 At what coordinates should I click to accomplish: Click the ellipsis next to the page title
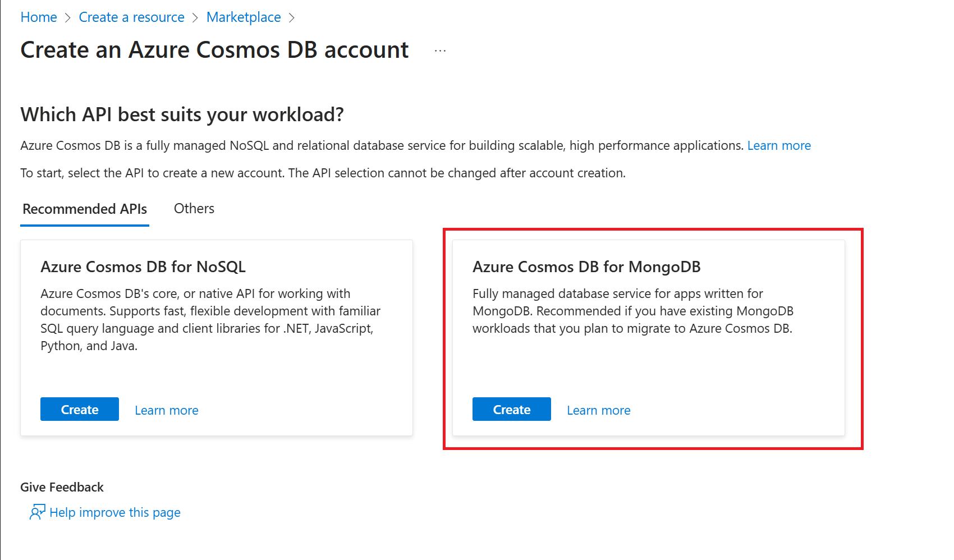coord(440,51)
